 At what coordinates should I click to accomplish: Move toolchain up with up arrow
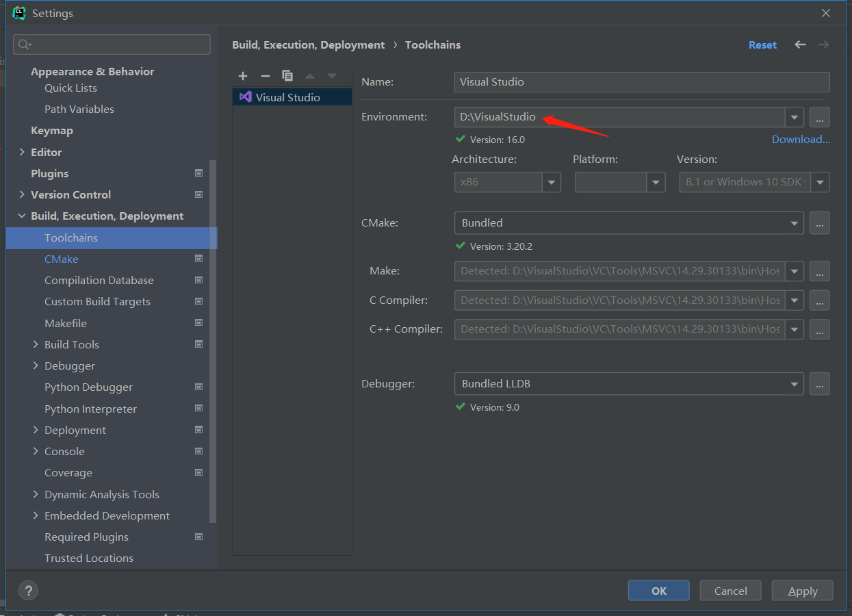coord(310,76)
